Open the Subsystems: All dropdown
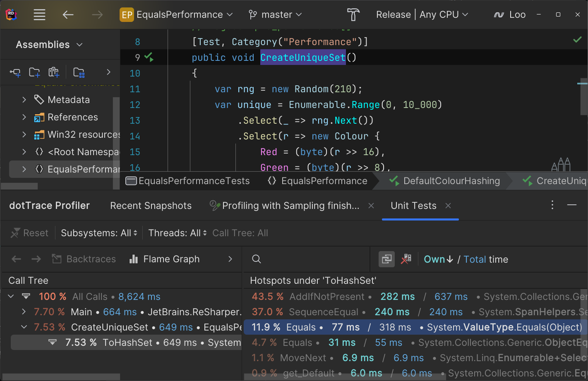 pos(99,233)
